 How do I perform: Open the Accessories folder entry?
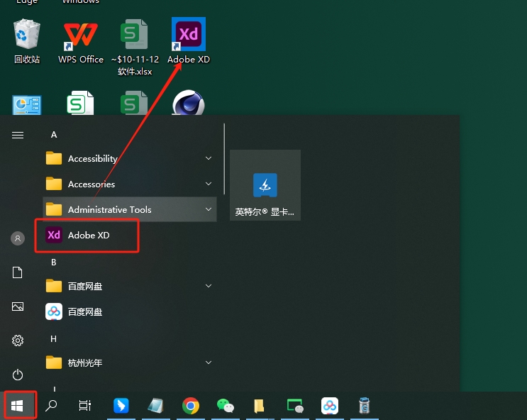point(130,184)
